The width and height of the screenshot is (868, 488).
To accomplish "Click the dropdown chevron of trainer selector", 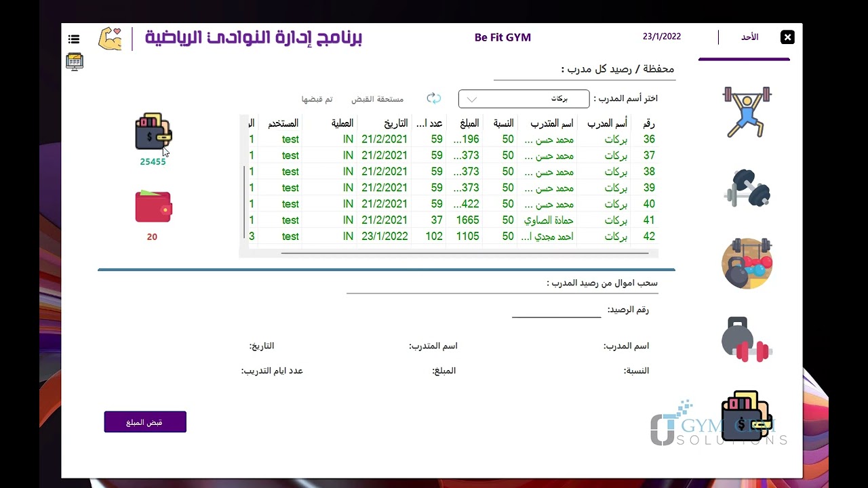I will pyautogui.click(x=472, y=99).
